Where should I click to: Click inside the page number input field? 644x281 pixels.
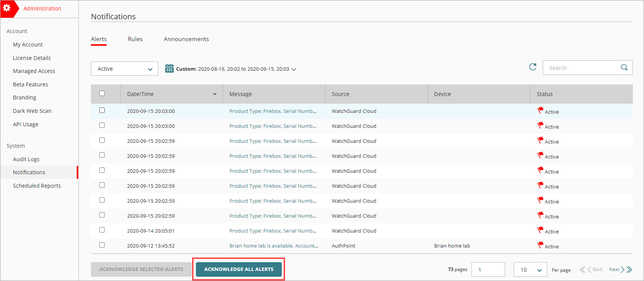tap(488, 269)
